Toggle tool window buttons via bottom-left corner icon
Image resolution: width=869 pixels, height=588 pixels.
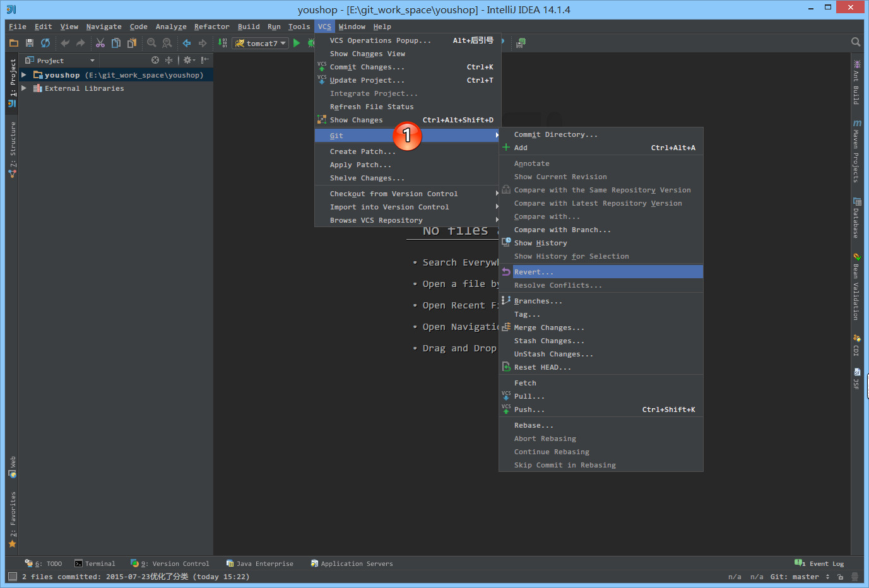[13, 577]
